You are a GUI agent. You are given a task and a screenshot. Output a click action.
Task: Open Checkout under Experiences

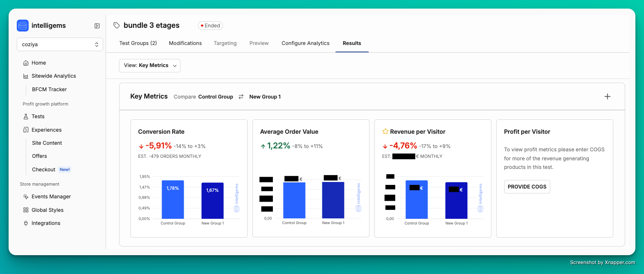tap(44, 170)
